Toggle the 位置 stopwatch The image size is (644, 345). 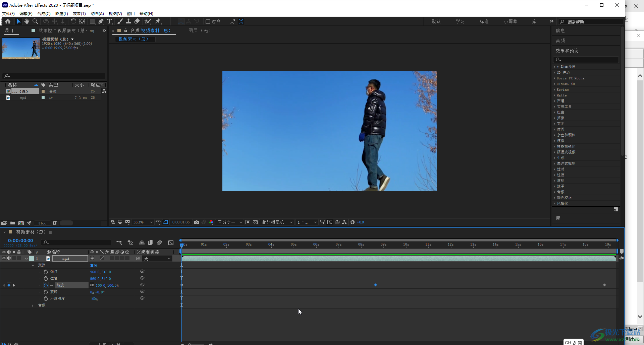click(x=46, y=279)
